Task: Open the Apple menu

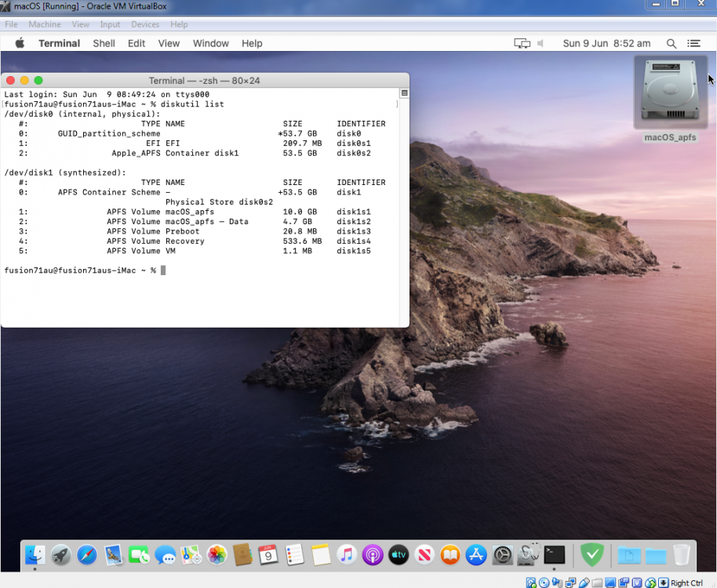Action: [20, 43]
